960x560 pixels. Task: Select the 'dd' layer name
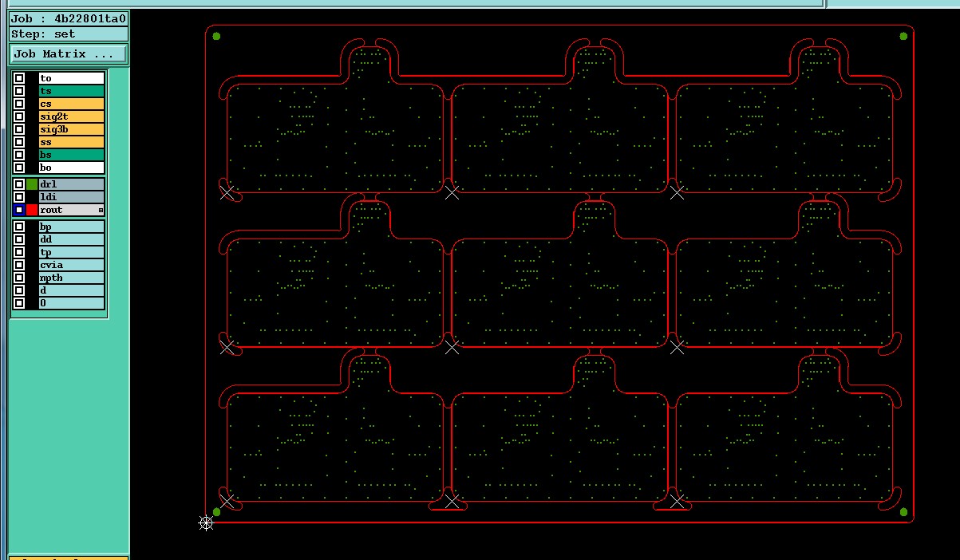pyautogui.click(x=72, y=239)
